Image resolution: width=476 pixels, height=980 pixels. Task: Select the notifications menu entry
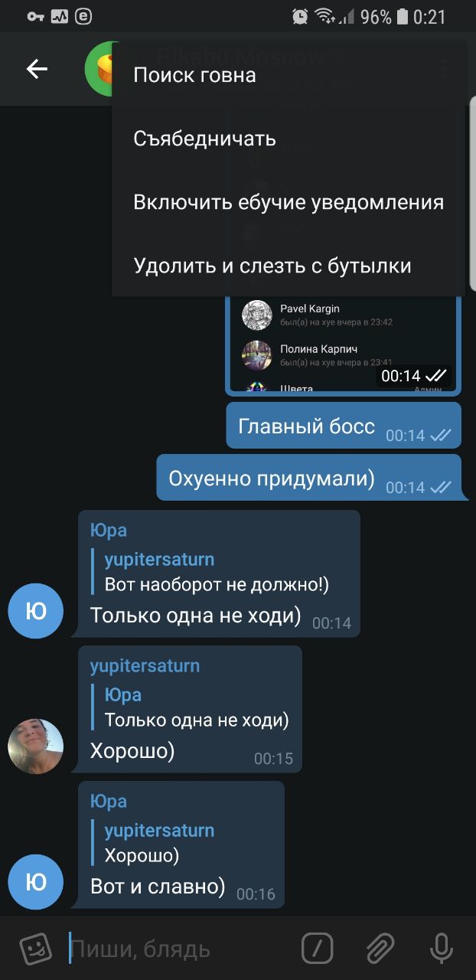[289, 202]
